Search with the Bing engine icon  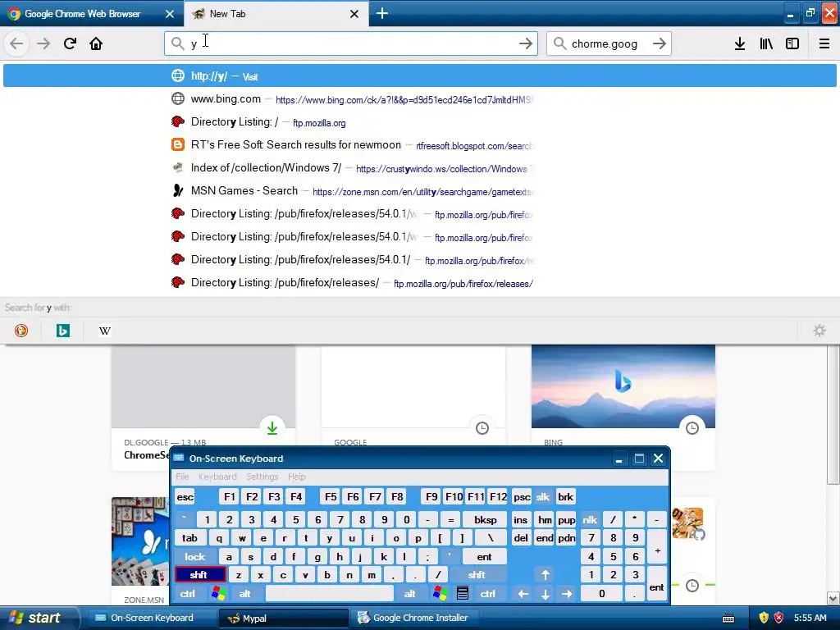pos(63,331)
